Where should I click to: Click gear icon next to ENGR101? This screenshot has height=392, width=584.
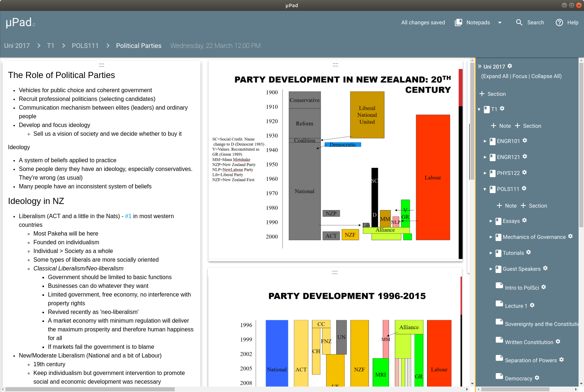525,140
